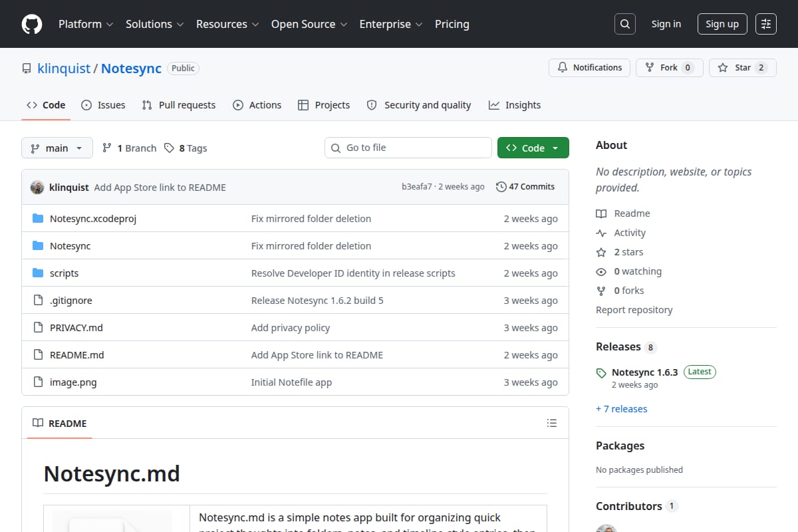Open the appearance settings sliders icon

coord(766,24)
